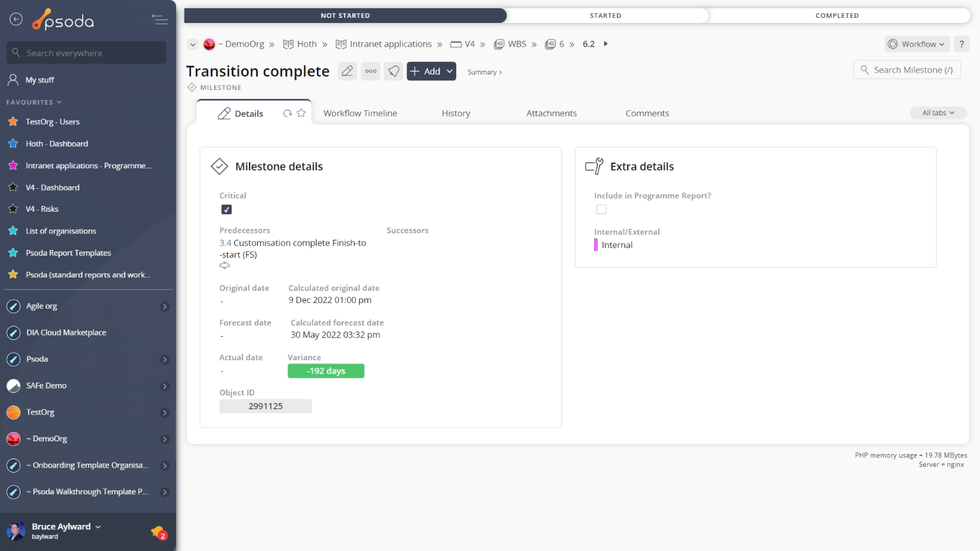Click the edit pencil icon beside the title
This screenshot has width=980, height=551.
[347, 71]
